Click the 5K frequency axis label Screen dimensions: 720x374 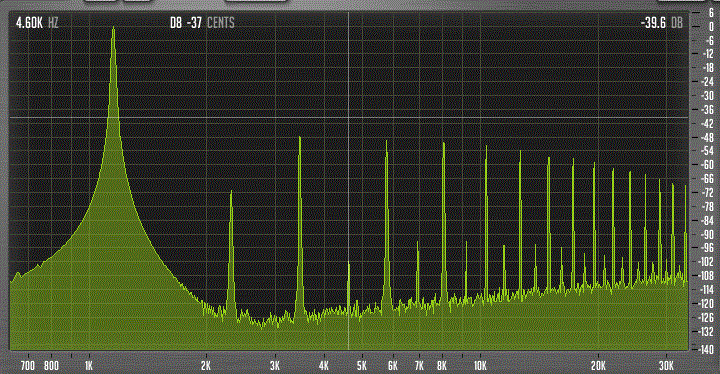click(362, 366)
